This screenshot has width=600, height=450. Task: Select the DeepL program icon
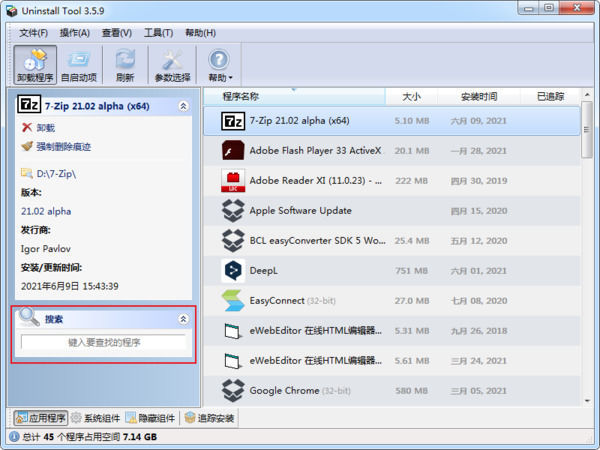click(x=233, y=271)
